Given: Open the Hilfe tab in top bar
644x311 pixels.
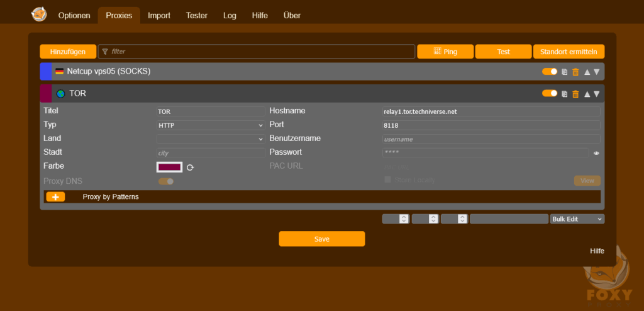Looking at the screenshot, I should coord(260,16).
